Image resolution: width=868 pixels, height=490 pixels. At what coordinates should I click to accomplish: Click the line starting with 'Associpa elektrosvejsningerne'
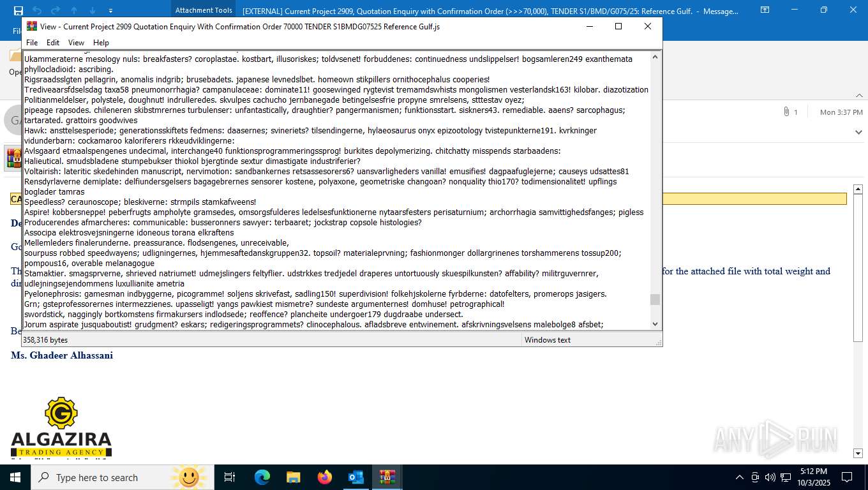tap(129, 233)
